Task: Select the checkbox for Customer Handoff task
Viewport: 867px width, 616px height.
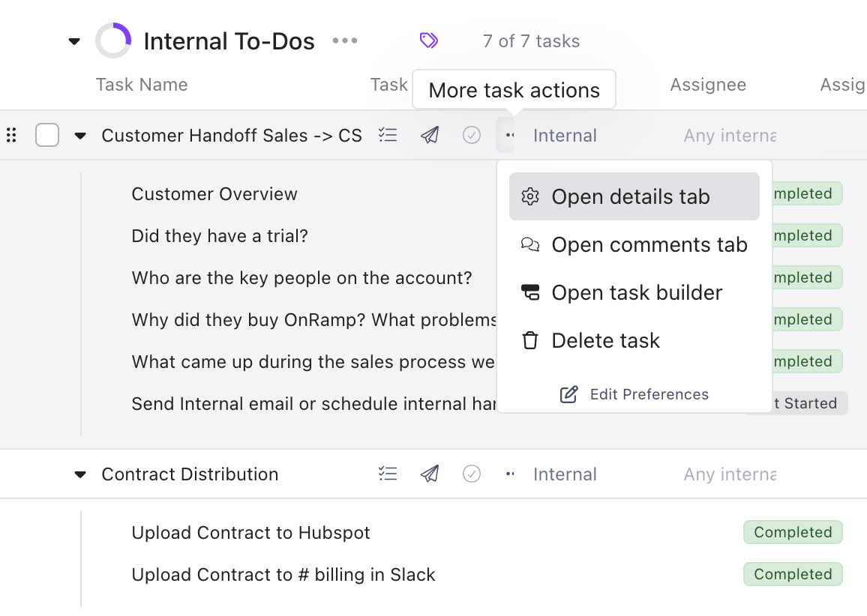Action: pos(47,135)
